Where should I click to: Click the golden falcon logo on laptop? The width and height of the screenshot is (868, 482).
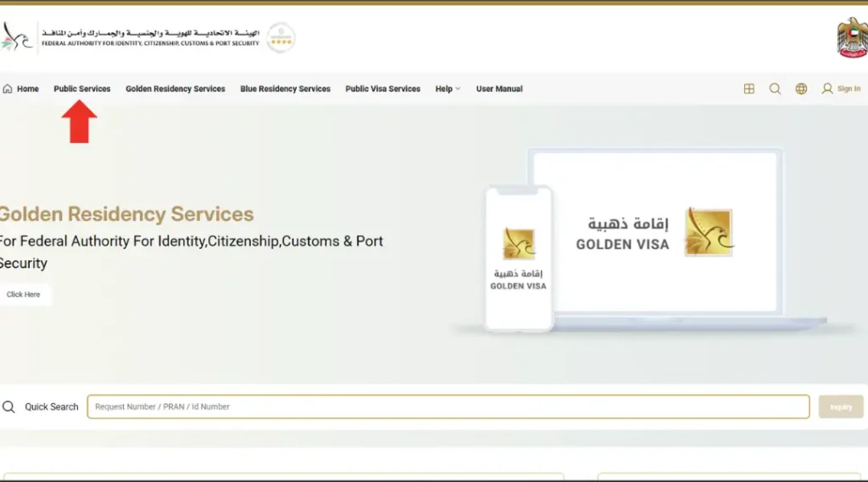[709, 232]
